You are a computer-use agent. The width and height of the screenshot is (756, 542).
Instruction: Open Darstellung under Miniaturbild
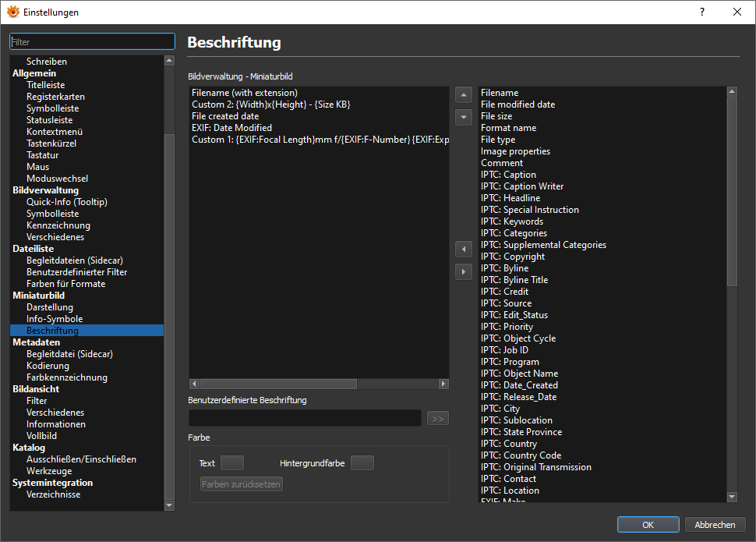(50, 307)
